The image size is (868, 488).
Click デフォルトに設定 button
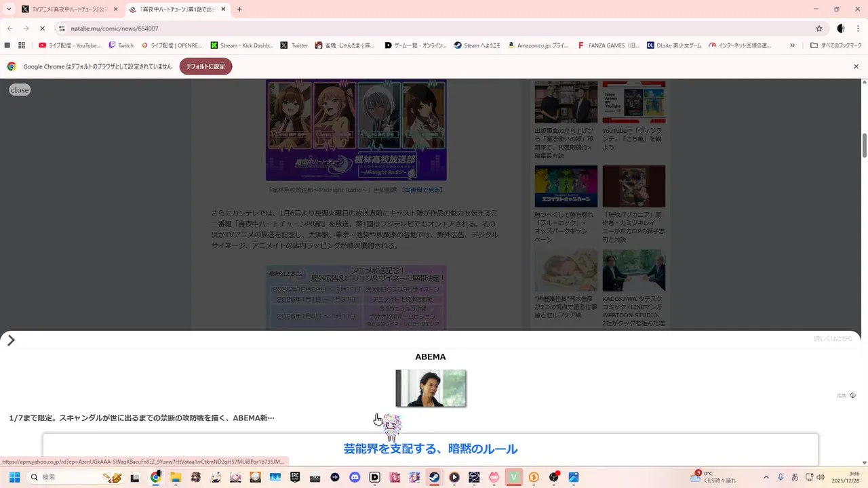(x=205, y=66)
